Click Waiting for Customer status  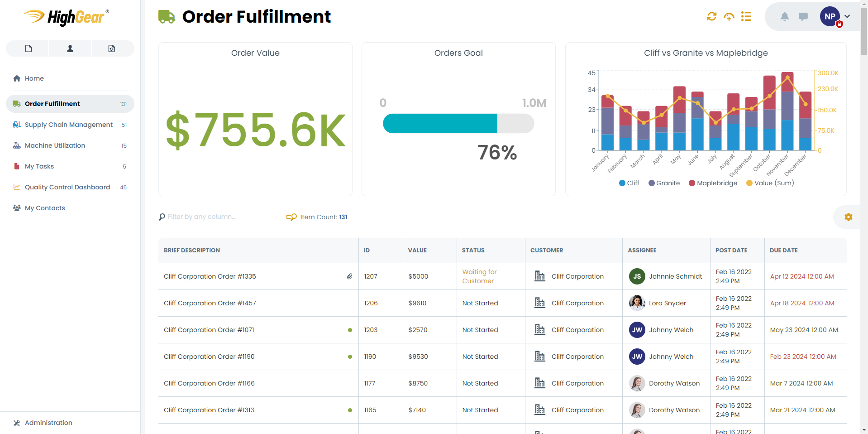tap(479, 276)
